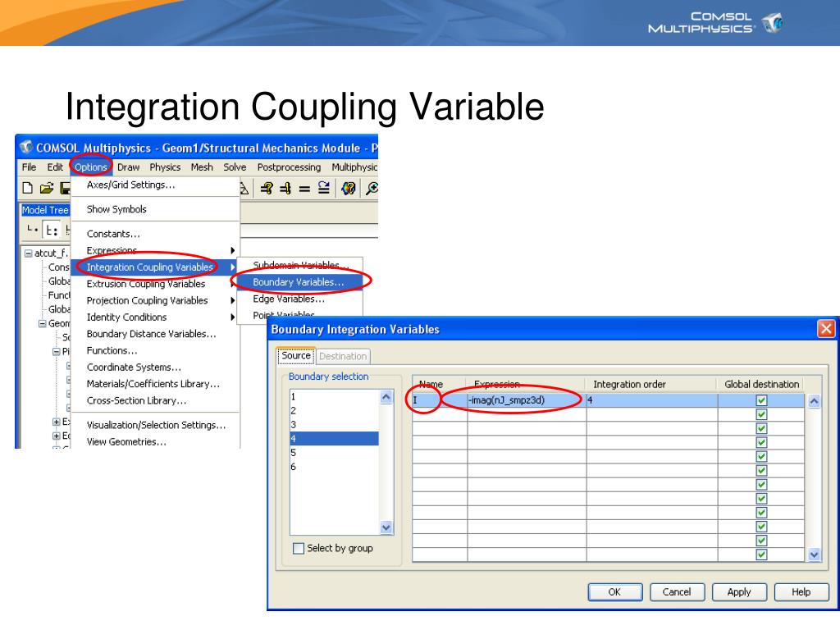Click the first yellow question-mark solver icon
Image resolution: width=840 pixels, height=630 pixels.
pos(267,188)
